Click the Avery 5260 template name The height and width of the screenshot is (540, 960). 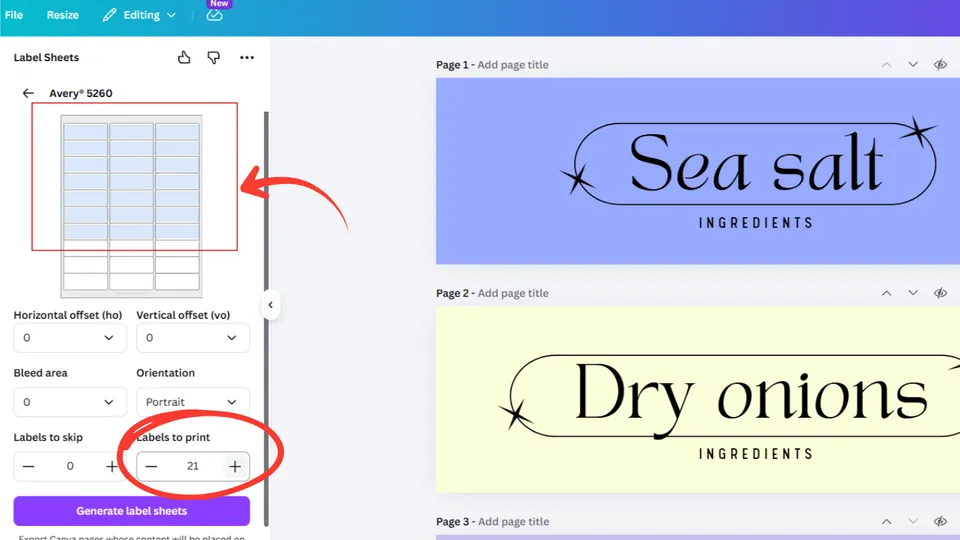pos(81,93)
